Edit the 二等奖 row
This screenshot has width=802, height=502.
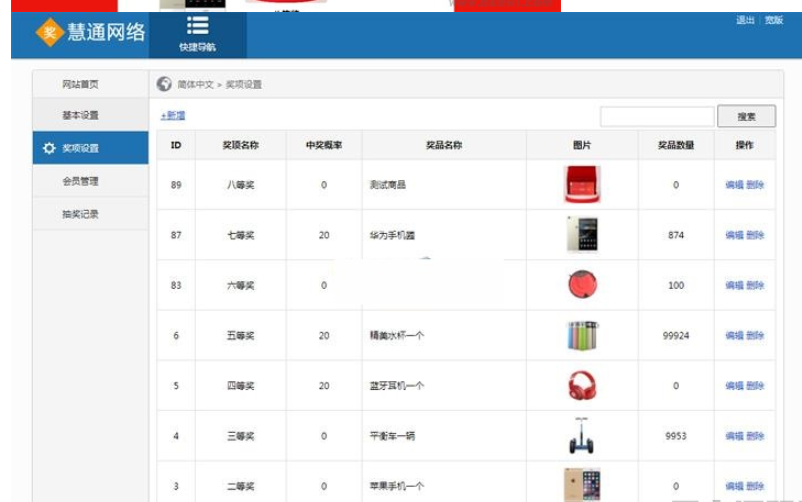point(734,486)
